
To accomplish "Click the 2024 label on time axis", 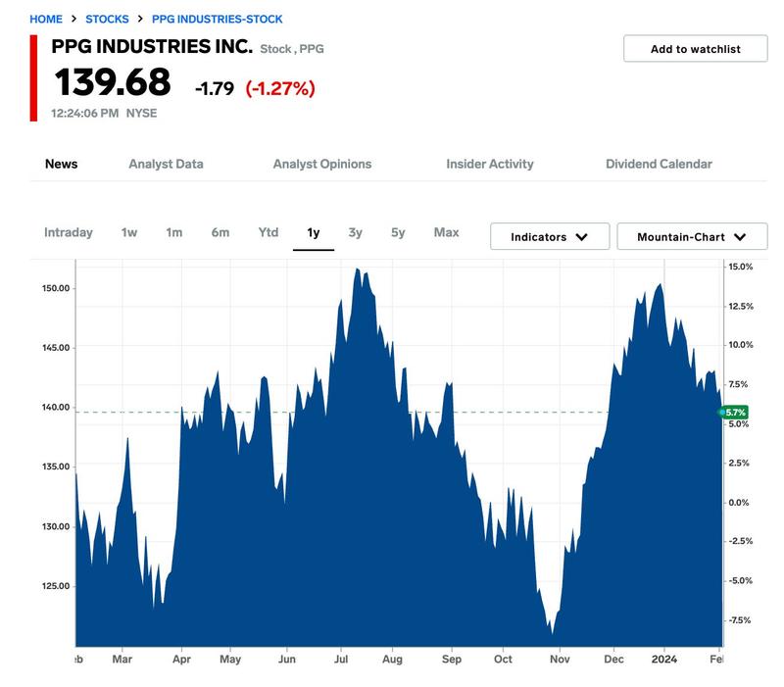I will click(664, 659).
